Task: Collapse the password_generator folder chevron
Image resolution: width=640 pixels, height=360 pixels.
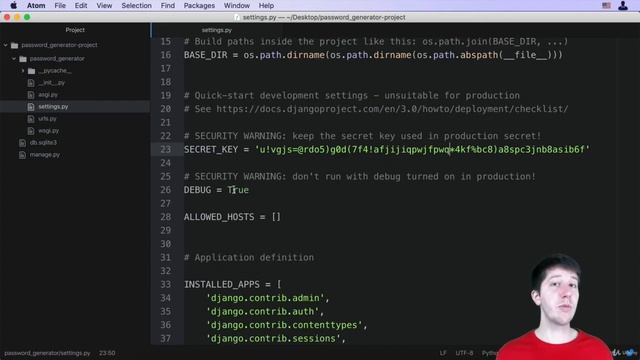Action: [14, 59]
